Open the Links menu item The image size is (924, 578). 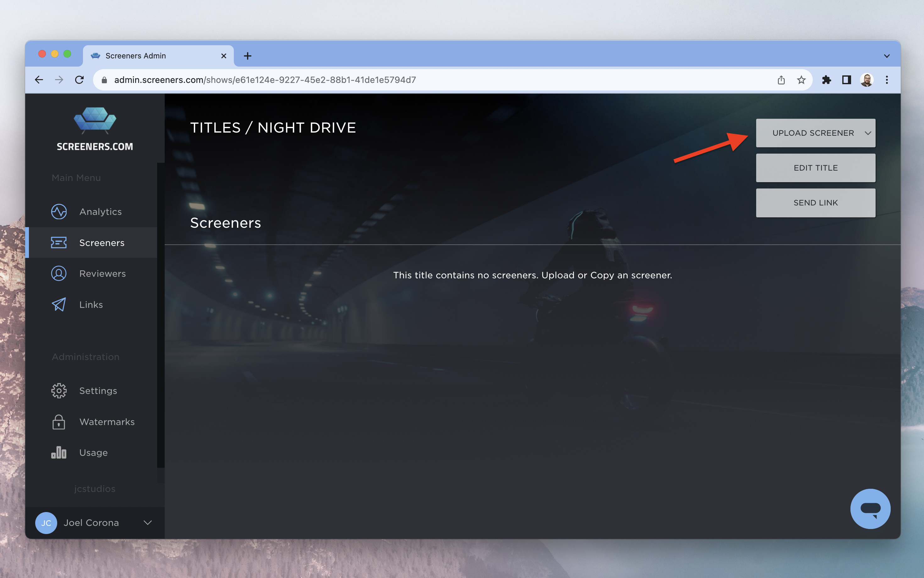click(92, 304)
